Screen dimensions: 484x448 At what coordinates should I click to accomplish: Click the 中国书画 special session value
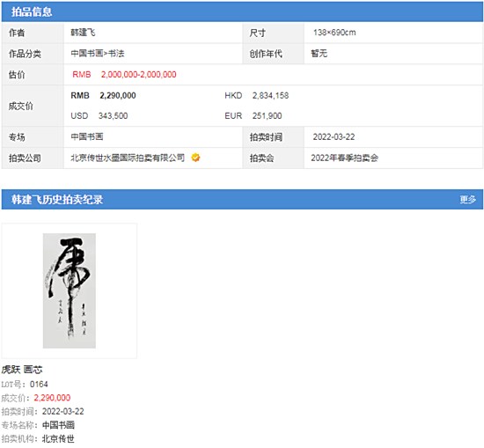pos(87,136)
